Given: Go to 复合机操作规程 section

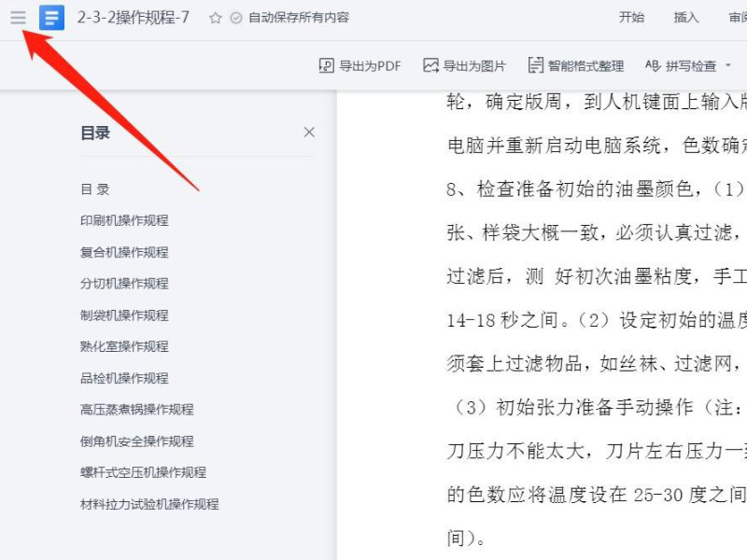Looking at the screenshot, I should pos(124,252).
